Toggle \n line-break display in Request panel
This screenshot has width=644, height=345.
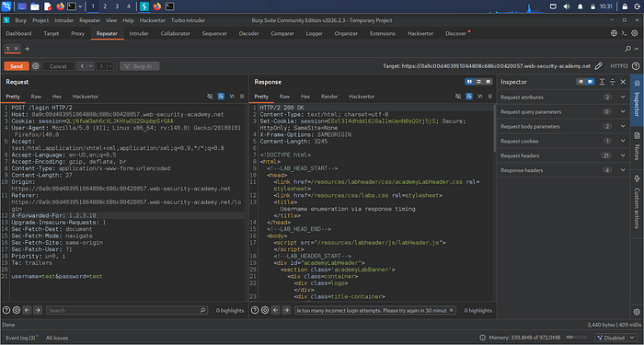coord(232,97)
